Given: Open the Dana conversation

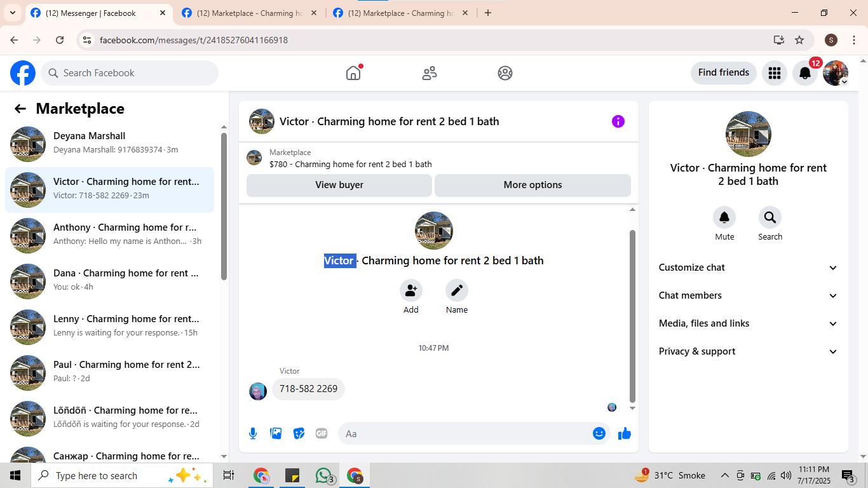Looking at the screenshot, I should 109,281.
